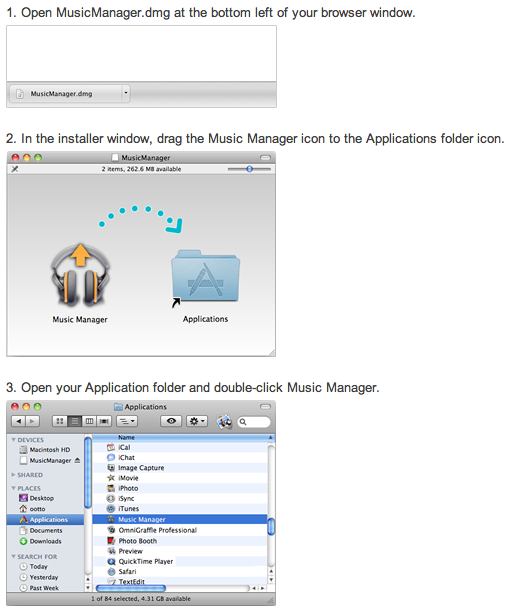Collapse the DEVICES sidebar section
Image resolution: width=511 pixels, height=616 pixels.
click(x=13, y=440)
